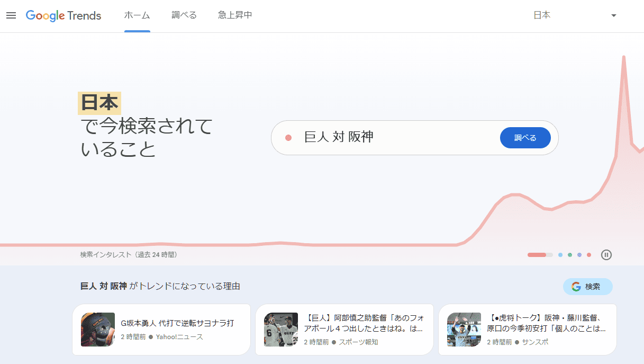
Task: Click the Google Trends logo
Action: click(x=64, y=15)
